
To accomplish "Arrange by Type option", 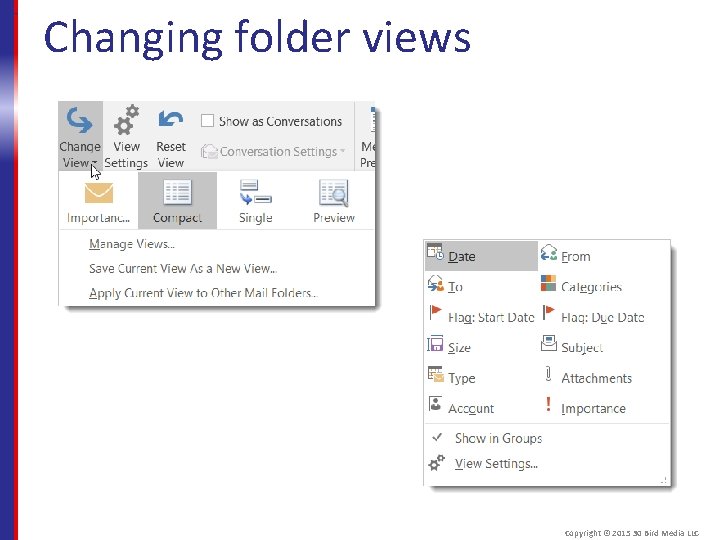I will [481, 377].
